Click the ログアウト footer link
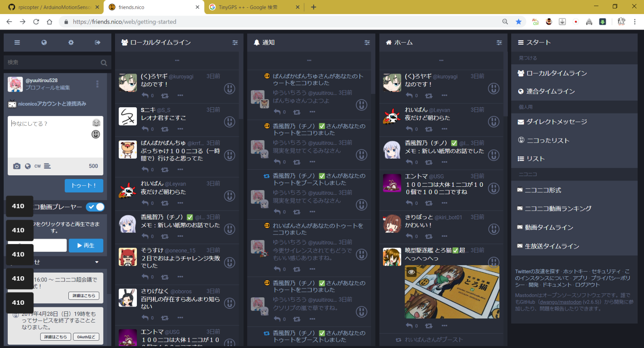The height and width of the screenshot is (348, 644). [x=587, y=285]
